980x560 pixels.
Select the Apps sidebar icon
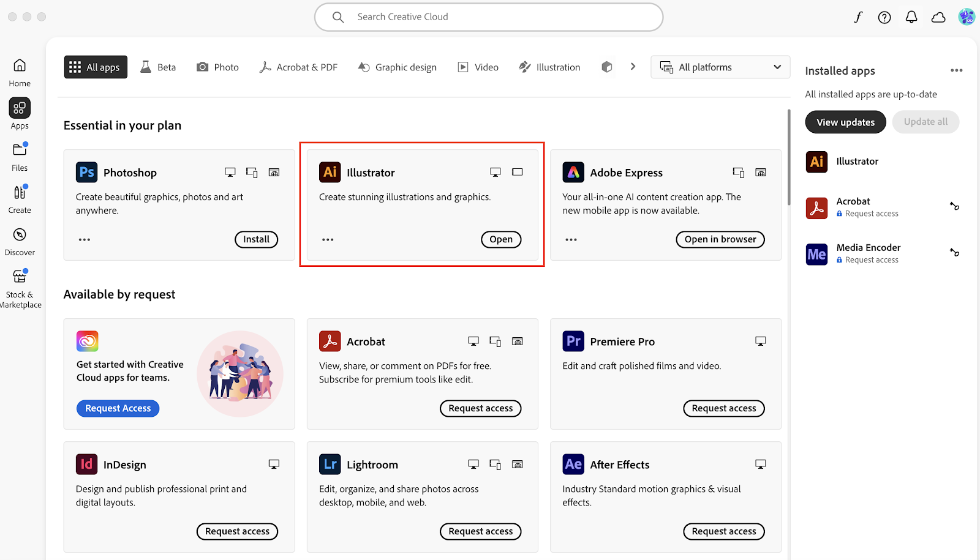point(20,108)
